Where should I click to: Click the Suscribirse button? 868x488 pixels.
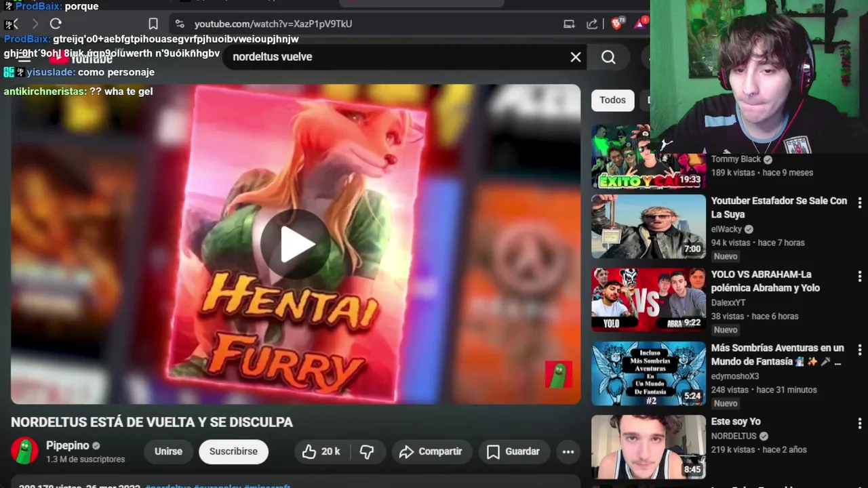(233, 451)
